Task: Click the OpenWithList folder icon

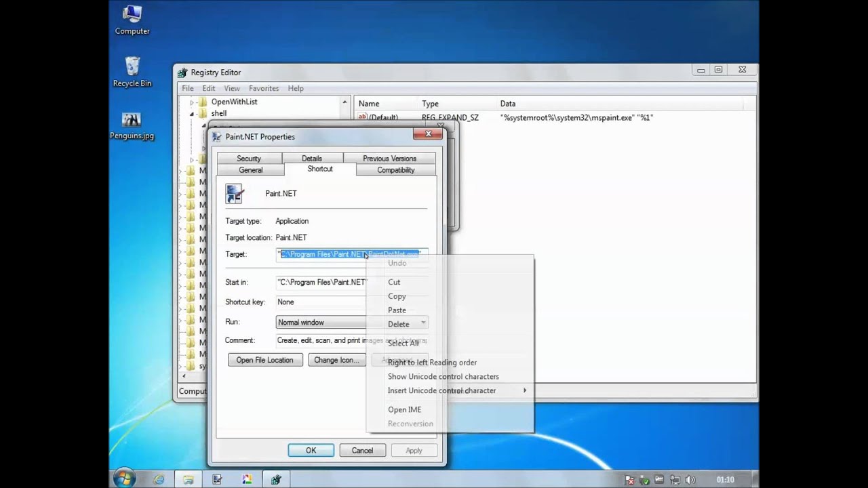Action: pyautogui.click(x=203, y=102)
